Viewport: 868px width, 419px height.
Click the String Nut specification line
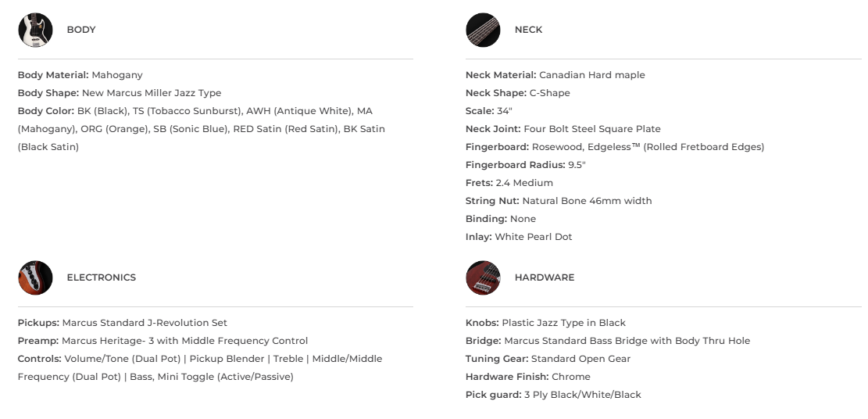(558, 201)
